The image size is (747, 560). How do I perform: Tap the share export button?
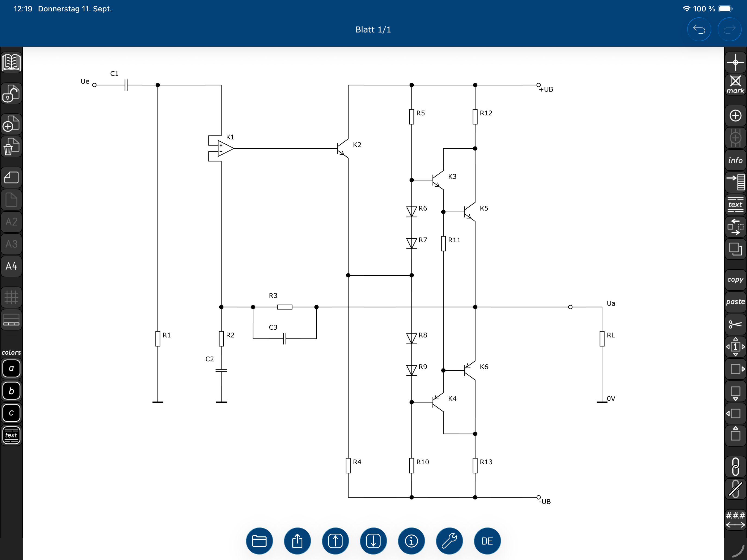297,541
